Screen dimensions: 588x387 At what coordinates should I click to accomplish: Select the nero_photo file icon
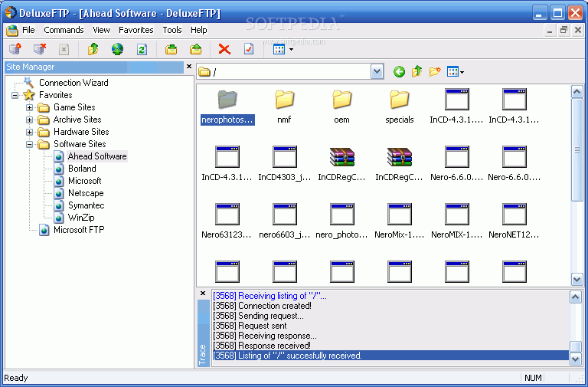[x=342, y=215]
